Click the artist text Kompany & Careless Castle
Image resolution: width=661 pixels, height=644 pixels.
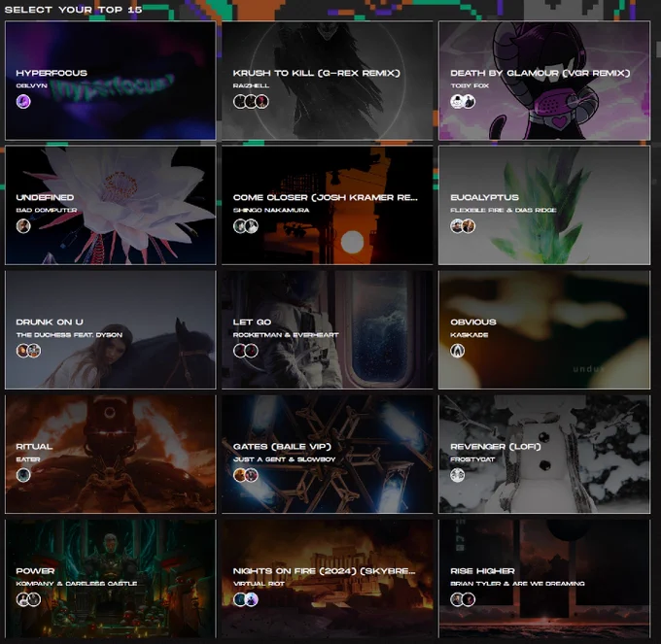pyautogui.click(x=76, y=584)
